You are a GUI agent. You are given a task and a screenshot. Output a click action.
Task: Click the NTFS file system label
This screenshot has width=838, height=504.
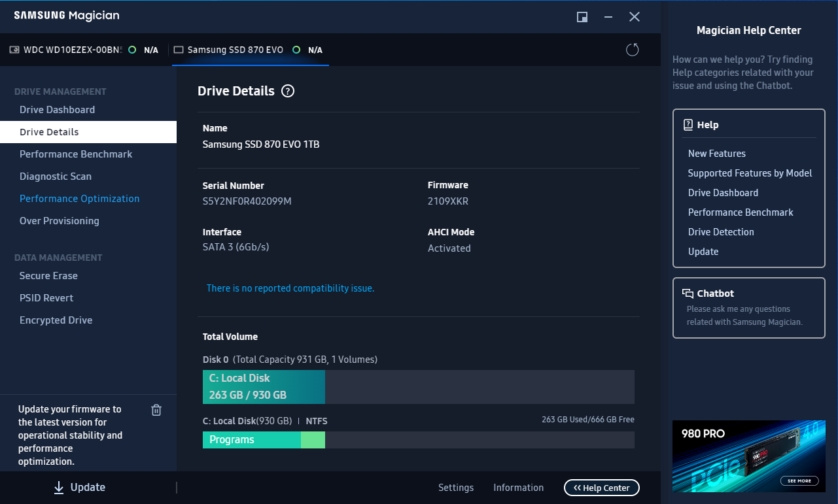click(317, 422)
